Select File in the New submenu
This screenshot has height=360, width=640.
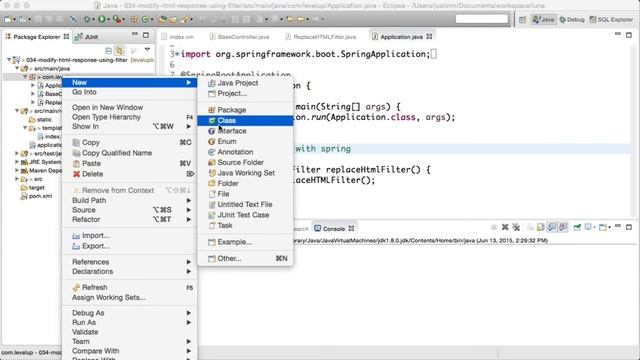coord(245,194)
